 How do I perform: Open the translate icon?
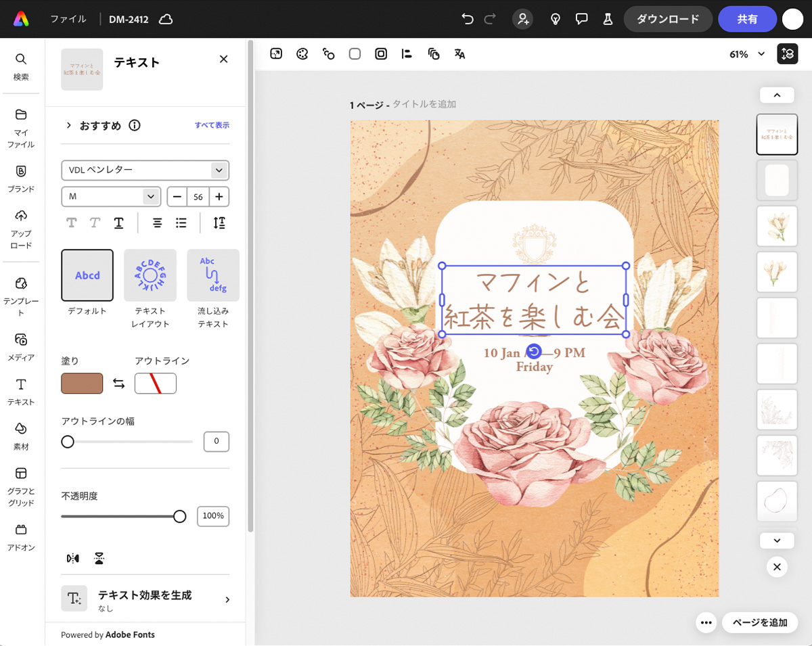point(459,54)
